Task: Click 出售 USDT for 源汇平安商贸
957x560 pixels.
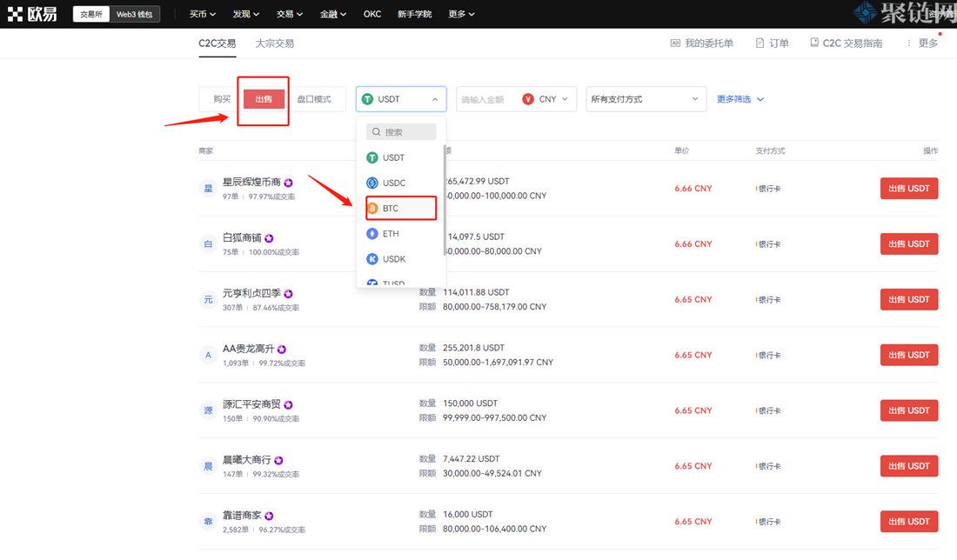Action: (x=909, y=410)
